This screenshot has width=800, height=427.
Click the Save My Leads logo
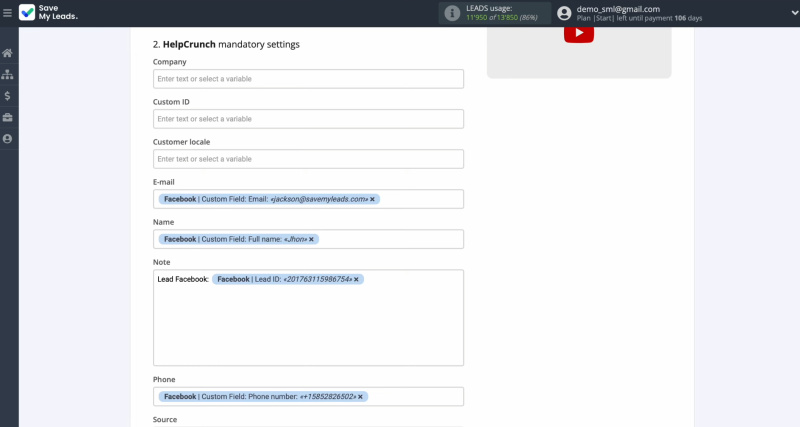coord(48,12)
